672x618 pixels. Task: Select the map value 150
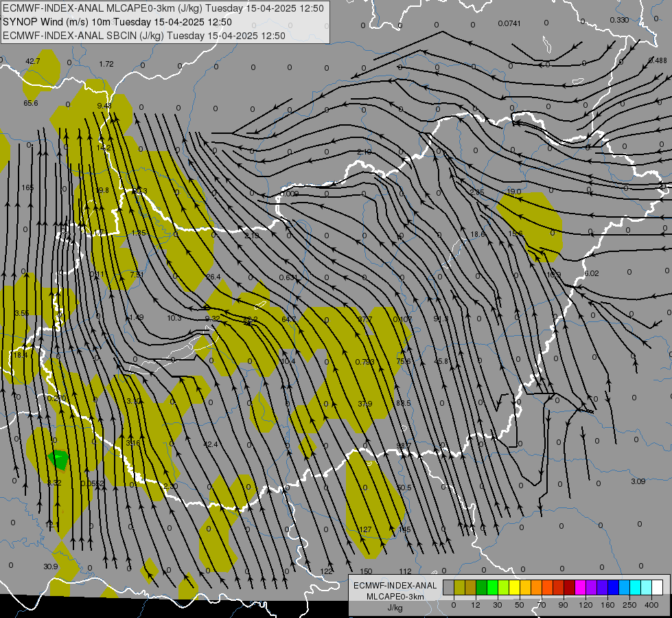[366, 571]
